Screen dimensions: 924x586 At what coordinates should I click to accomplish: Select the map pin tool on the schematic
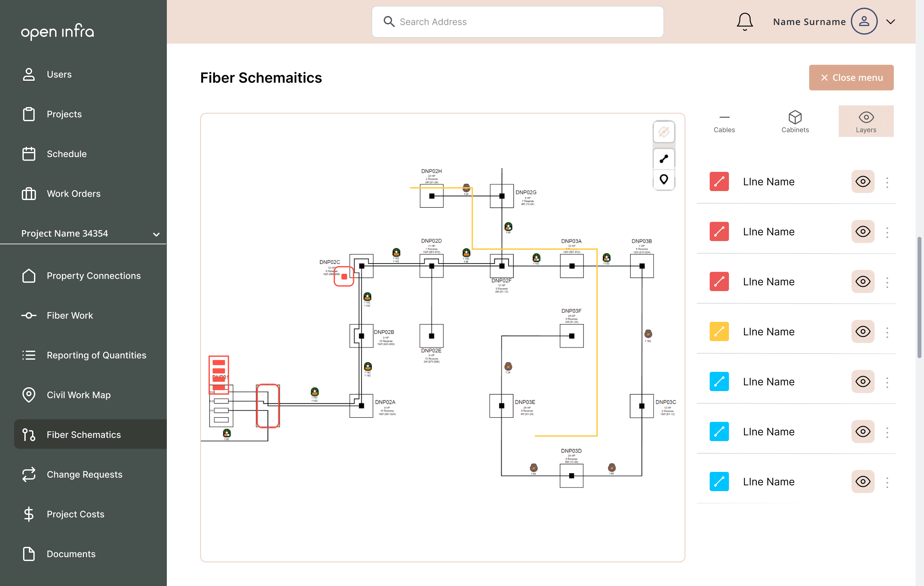click(664, 180)
